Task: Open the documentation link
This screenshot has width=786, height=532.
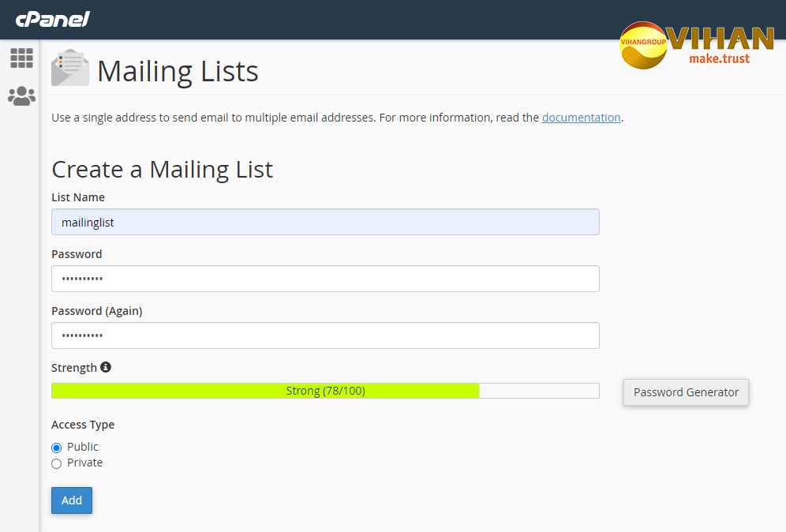Action: tap(581, 118)
